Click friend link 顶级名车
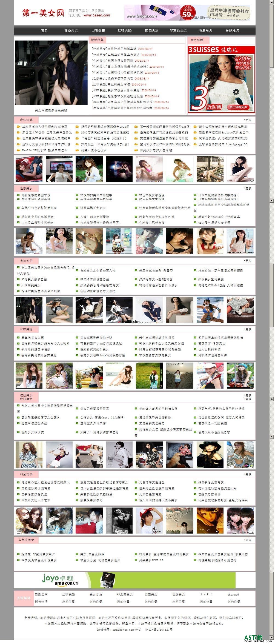Viewport: 275px width, 644px height. tap(41, 595)
